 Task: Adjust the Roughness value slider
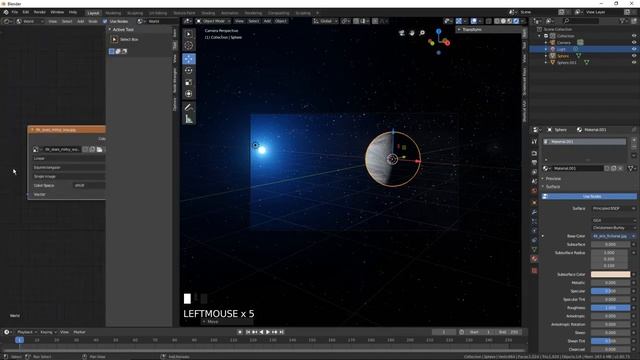[610, 308]
